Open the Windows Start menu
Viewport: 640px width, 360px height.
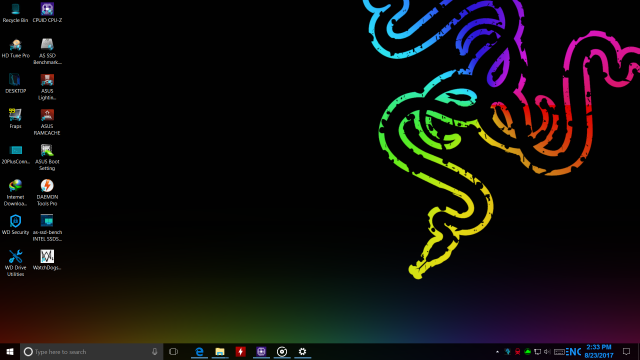coord(10,351)
